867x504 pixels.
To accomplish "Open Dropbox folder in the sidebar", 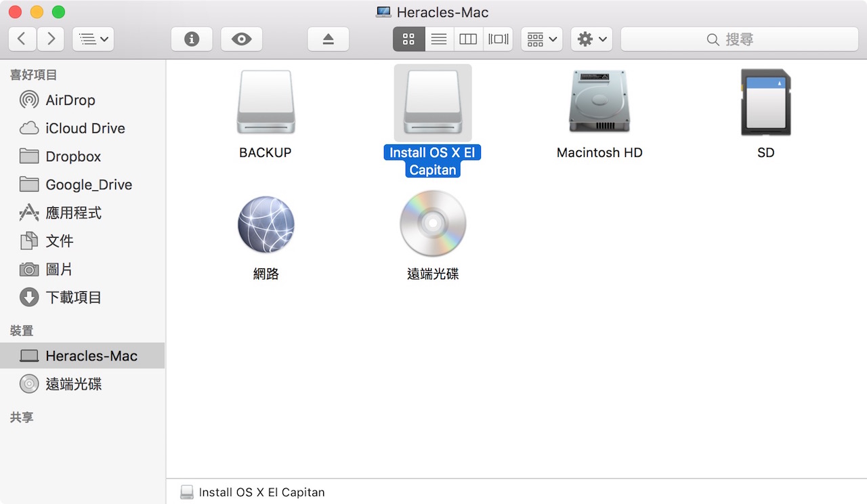I will (x=83, y=156).
